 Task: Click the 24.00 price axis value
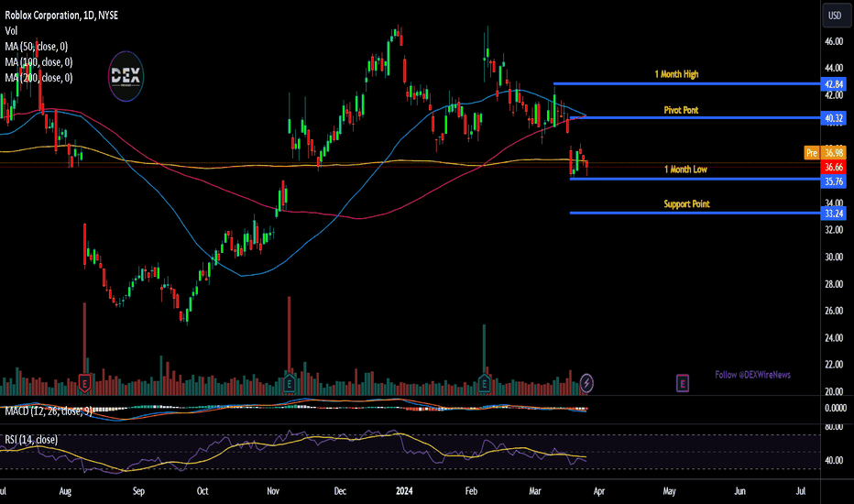(x=834, y=338)
